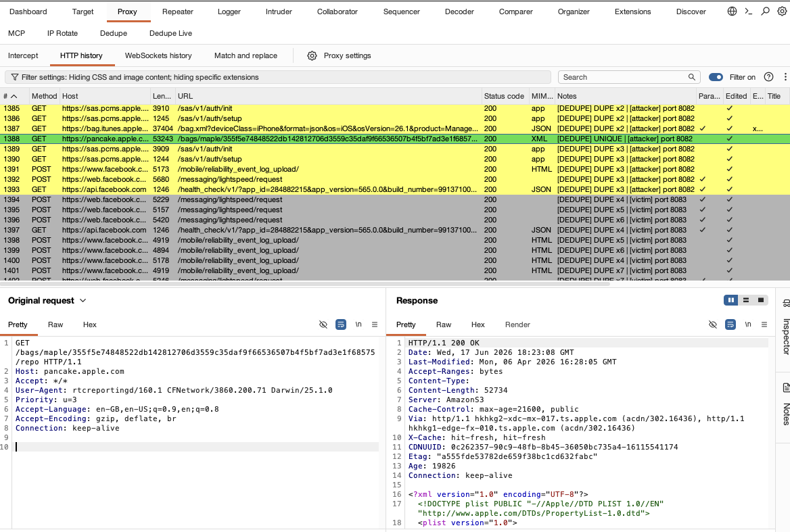Click the history table horizontal scrollbar
The height and width of the screenshot is (532, 790).
(305, 284)
